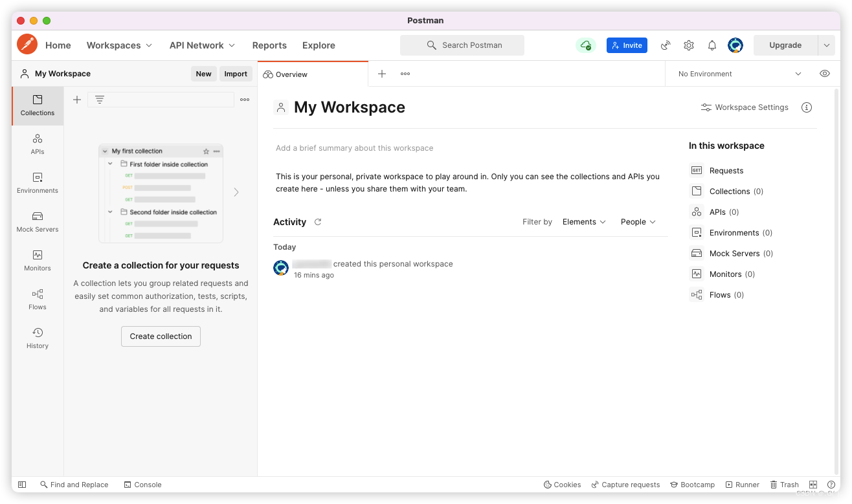Open the two-pane view icon in status bar
The image size is (852, 504).
point(813,485)
